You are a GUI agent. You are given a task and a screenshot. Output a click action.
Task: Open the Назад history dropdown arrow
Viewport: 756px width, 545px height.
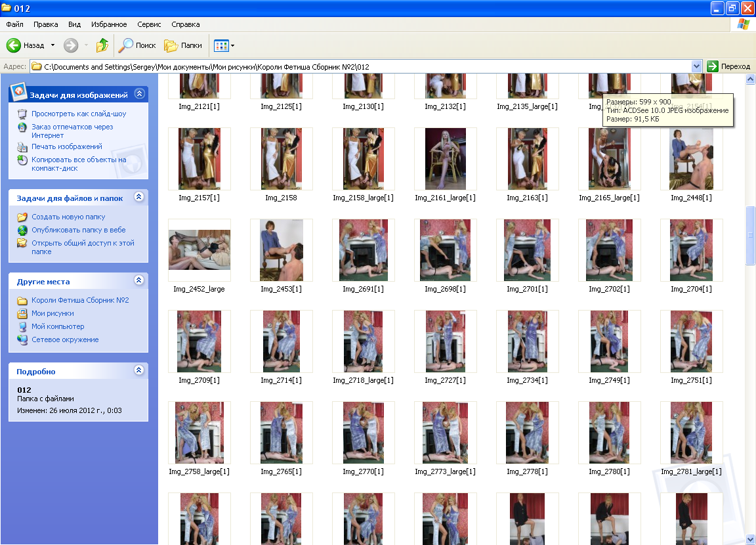click(52, 45)
